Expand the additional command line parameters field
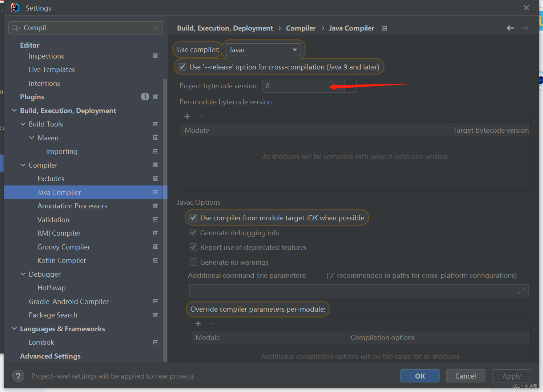543x392 pixels. tap(522, 291)
